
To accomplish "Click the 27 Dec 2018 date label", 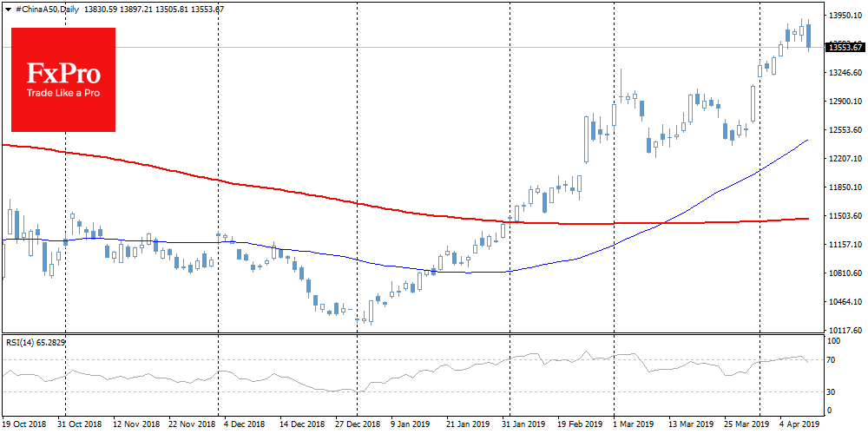I will coord(358,424).
